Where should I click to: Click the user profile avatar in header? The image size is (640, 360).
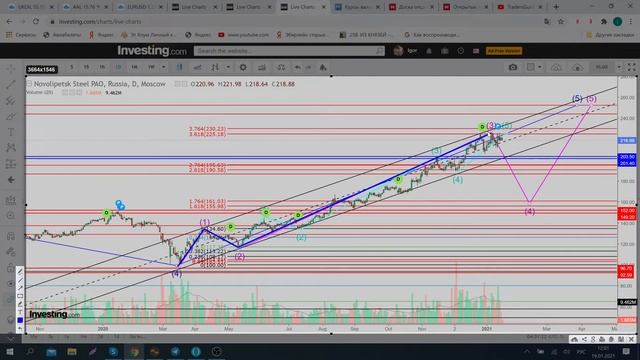(398, 51)
